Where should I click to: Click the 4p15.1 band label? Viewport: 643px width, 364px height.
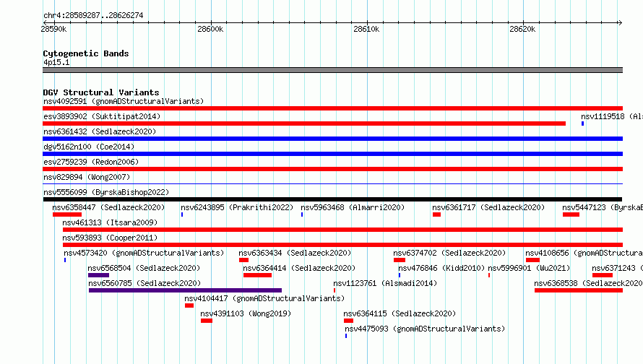56,62
